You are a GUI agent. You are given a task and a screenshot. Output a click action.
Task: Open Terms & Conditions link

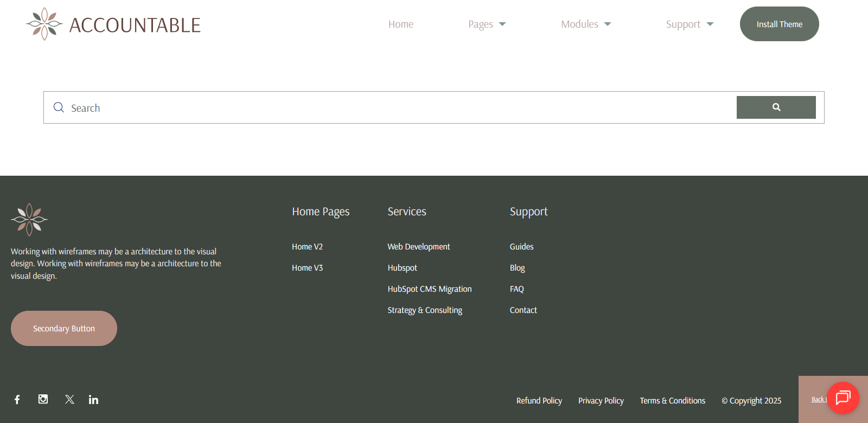click(x=672, y=401)
